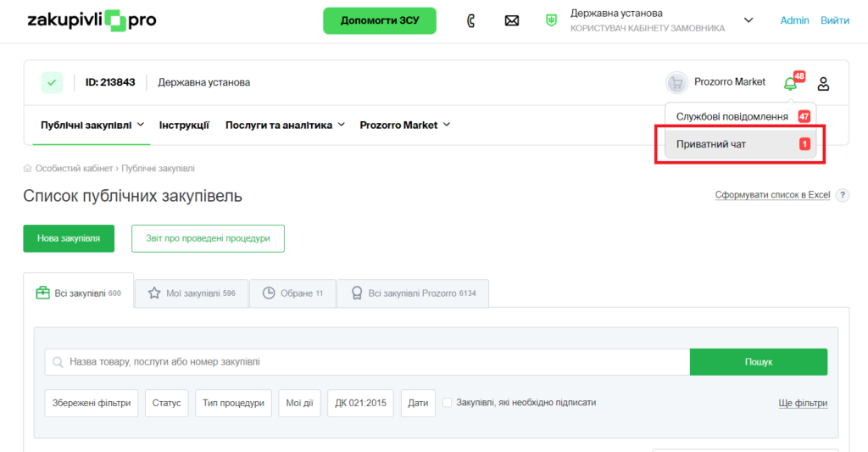Click the phone contact icon in header
This screenshot has height=452, width=868.
click(x=471, y=20)
